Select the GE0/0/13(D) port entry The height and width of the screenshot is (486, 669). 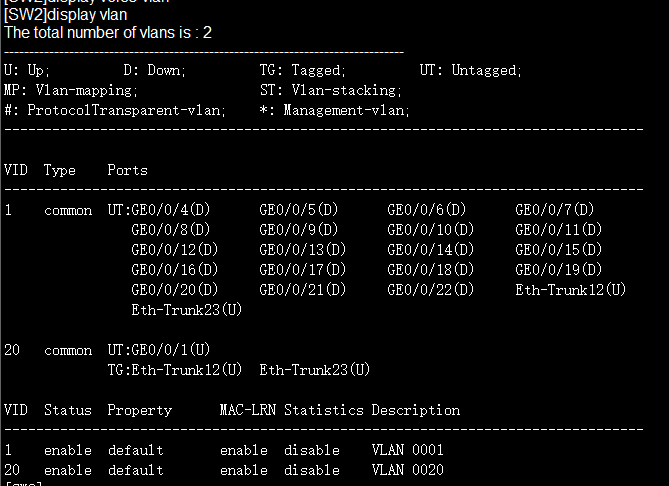click(303, 250)
